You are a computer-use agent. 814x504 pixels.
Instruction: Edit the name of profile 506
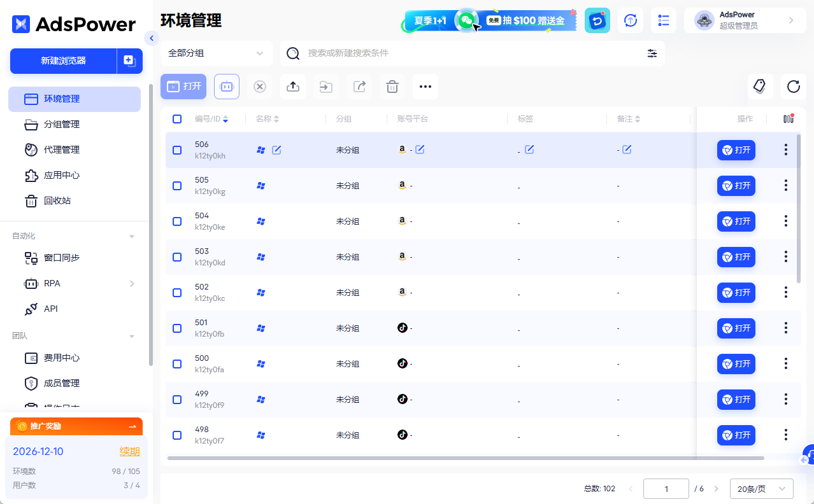coord(276,150)
